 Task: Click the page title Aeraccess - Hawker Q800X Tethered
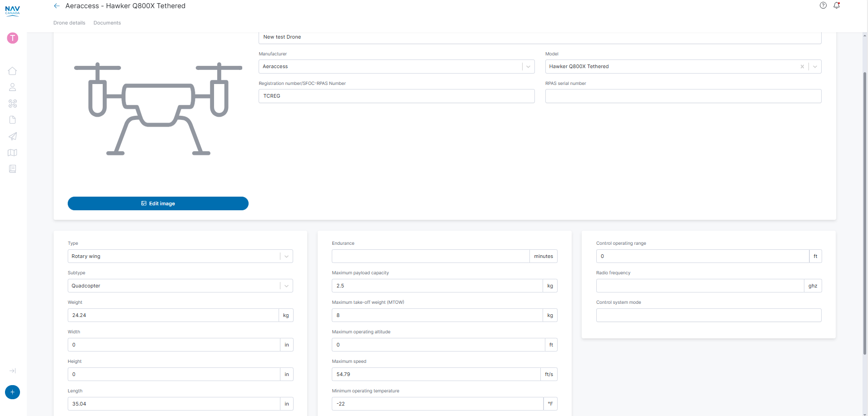[125, 6]
